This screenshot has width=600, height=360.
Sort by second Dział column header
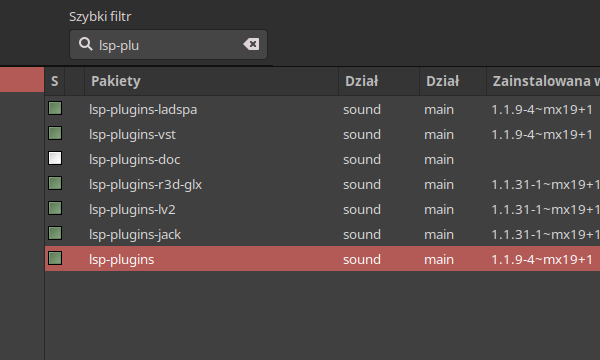pyautogui.click(x=453, y=81)
